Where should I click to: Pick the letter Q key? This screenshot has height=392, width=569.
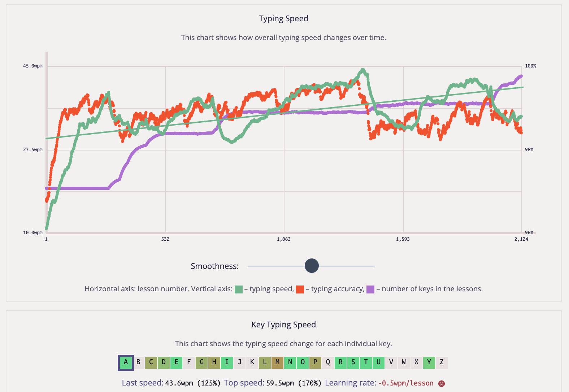pos(328,362)
